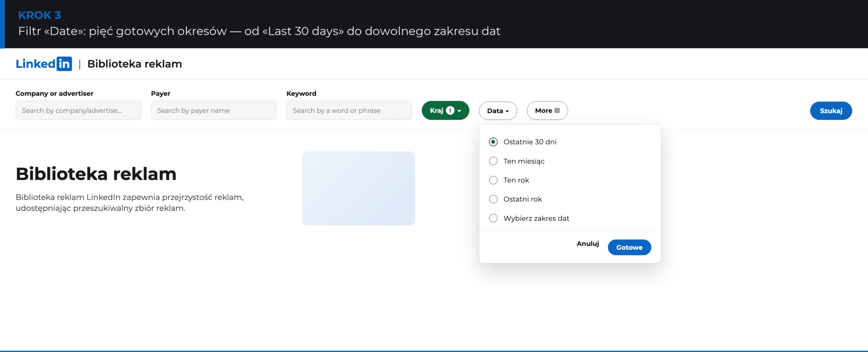Click the filter list icon inside More
The image size is (868, 352).
coord(557,111)
